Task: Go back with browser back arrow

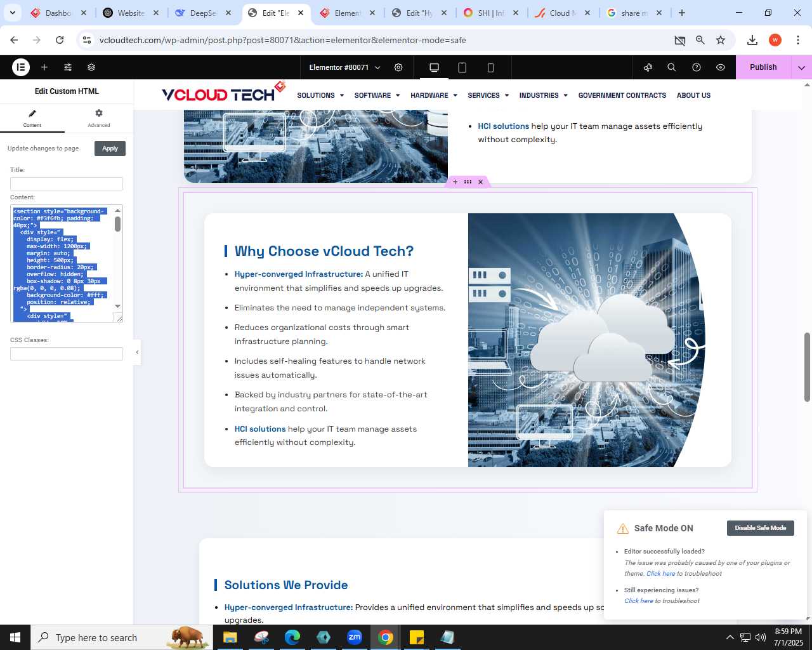Action: click(14, 40)
